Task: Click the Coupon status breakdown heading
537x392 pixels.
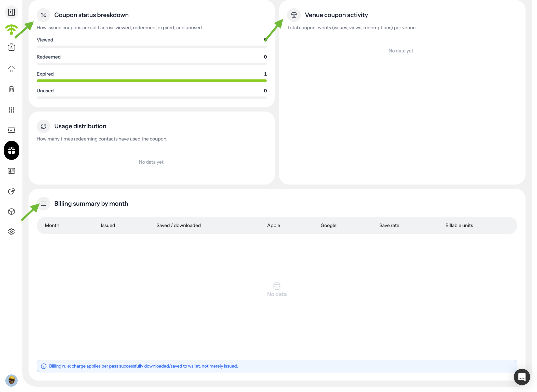Action: click(91, 15)
